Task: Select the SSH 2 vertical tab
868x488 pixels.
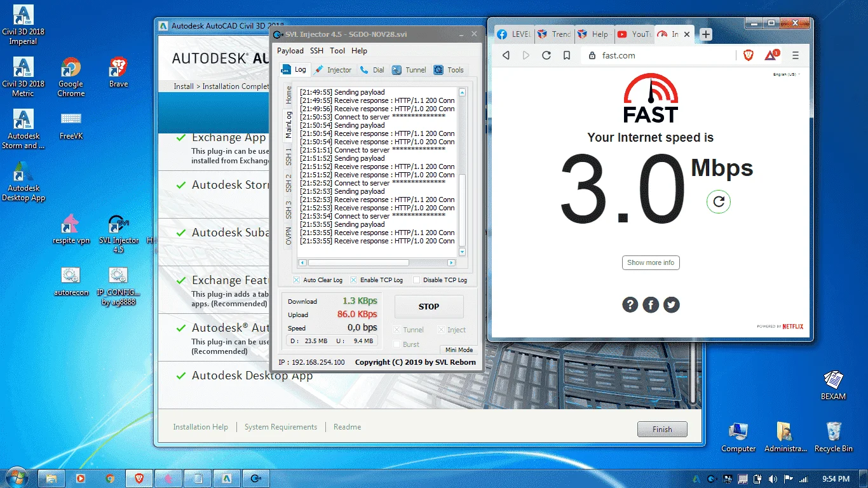Action: (x=288, y=182)
